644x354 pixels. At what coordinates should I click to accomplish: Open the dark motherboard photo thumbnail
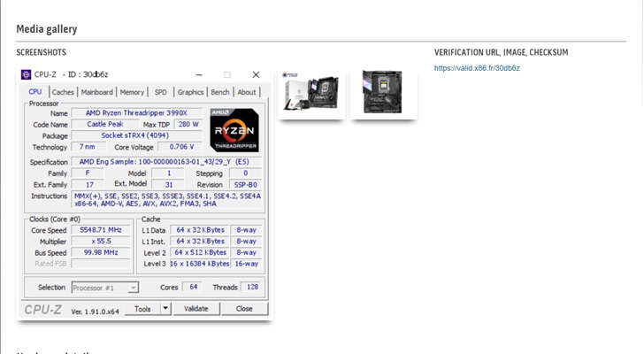[x=383, y=93]
